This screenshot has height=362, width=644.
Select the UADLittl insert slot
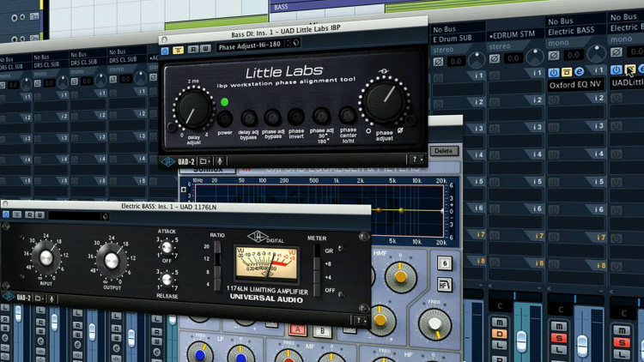[x=626, y=82]
